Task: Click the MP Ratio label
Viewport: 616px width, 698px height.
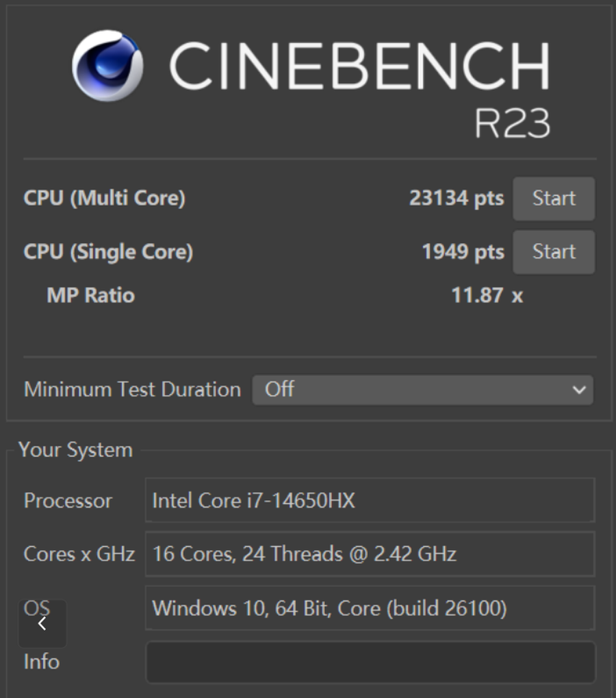Action: point(90,296)
